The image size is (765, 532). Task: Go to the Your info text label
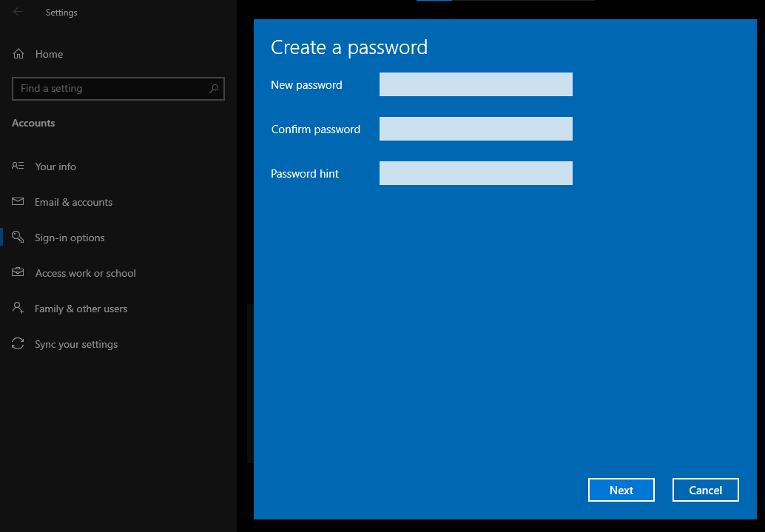[x=55, y=166]
